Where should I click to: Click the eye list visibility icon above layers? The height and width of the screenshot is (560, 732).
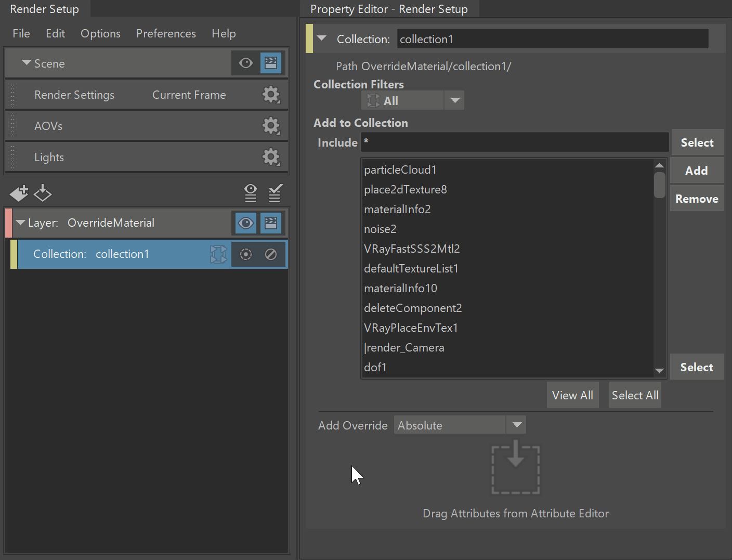[251, 193]
